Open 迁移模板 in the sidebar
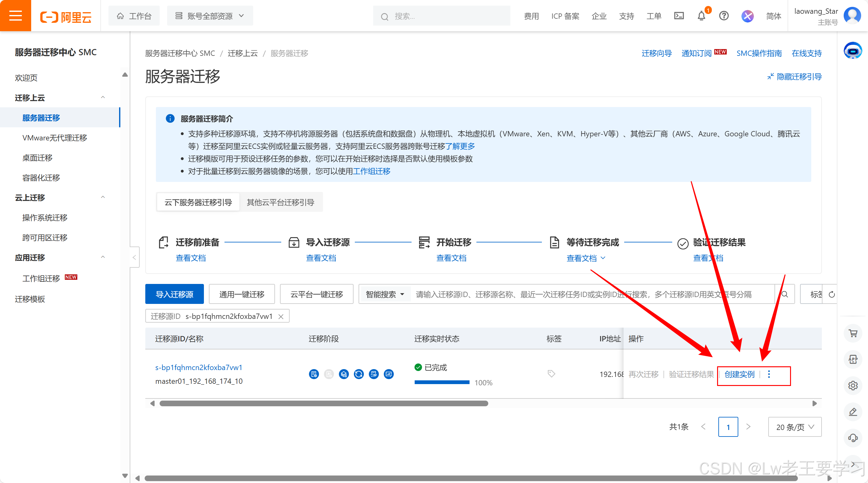868x483 pixels. (30, 299)
